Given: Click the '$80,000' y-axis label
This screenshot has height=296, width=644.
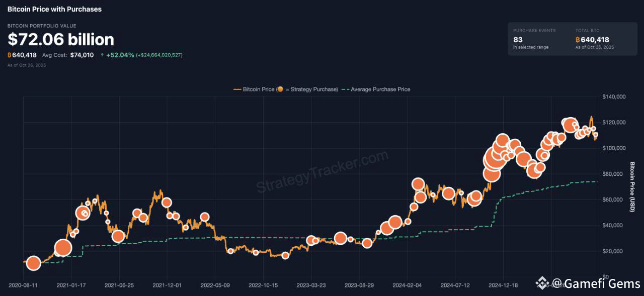Looking at the screenshot, I should coord(612,174).
